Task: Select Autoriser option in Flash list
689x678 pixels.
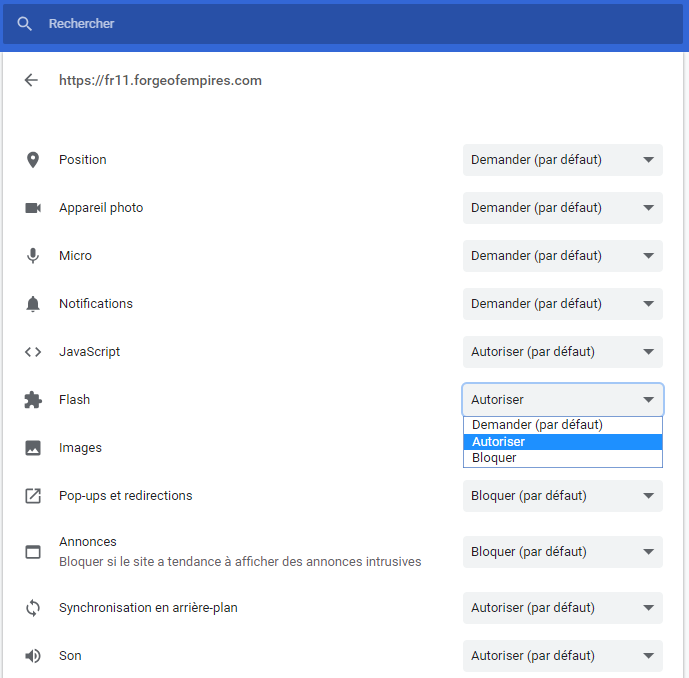Action: (x=562, y=442)
